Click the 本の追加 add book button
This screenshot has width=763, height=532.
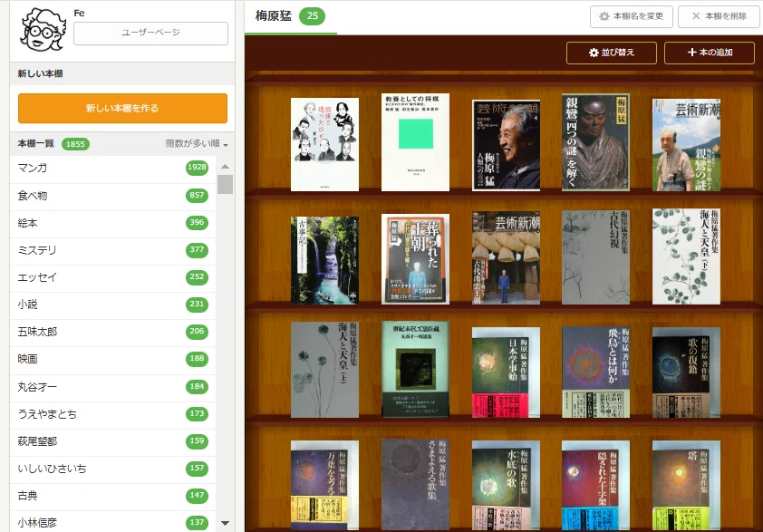coord(710,53)
